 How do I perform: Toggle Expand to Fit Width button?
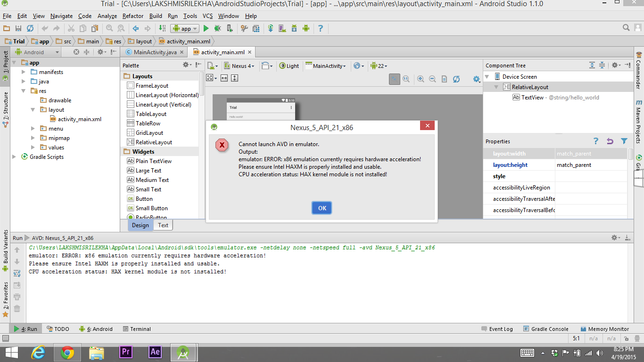[x=224, y=78]
